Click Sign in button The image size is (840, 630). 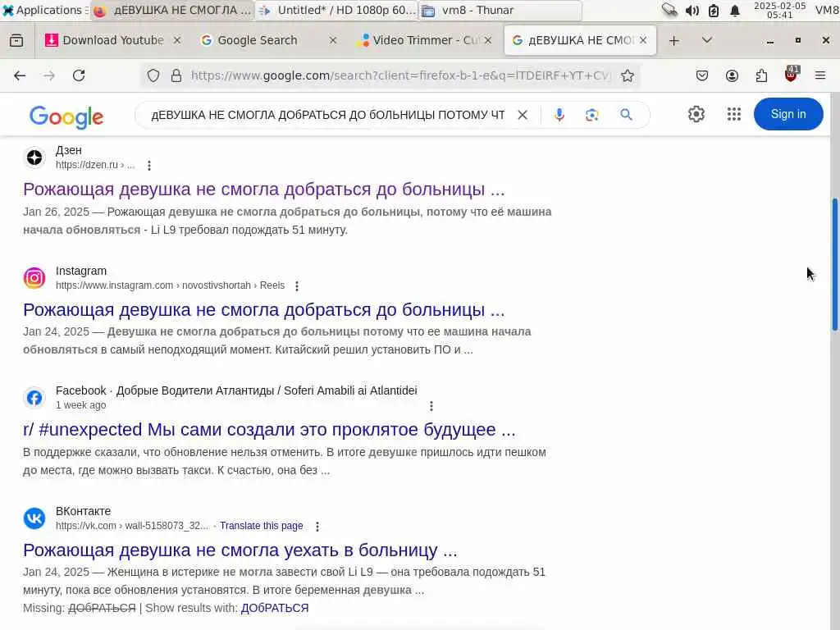788,114
